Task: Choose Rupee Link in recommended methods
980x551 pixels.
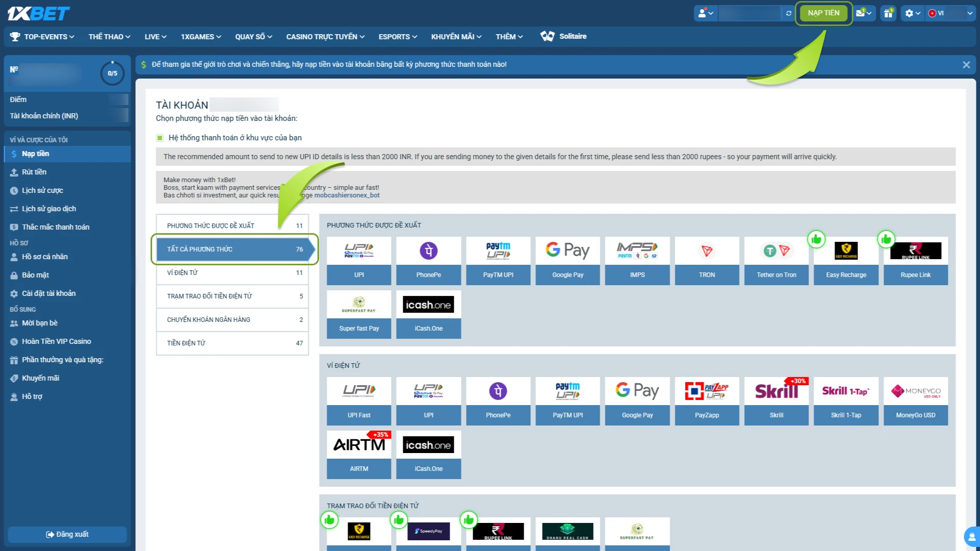Action: [x=916, y=261]
